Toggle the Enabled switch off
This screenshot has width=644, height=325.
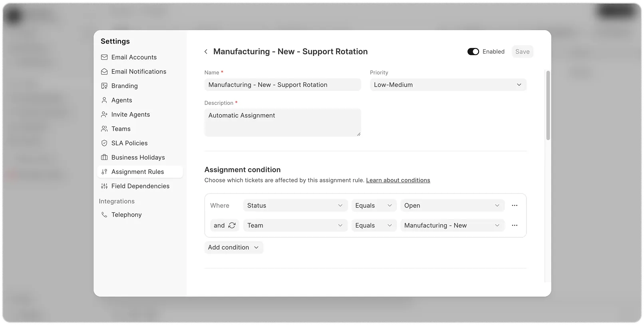[x=473, y=52]
